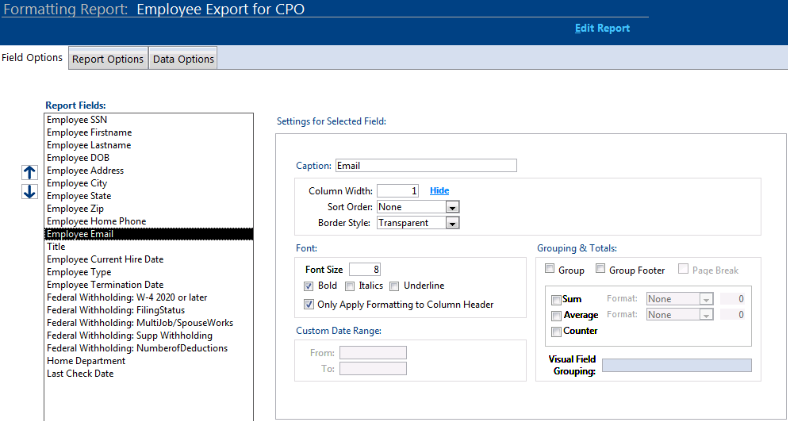Select Federal Withholding: NumberofDeductions field
Screen dimensions: 788x421
[149, 348]
